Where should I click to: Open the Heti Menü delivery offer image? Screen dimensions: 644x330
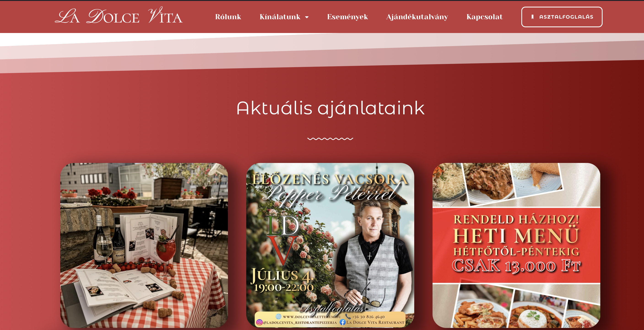point(516,245)
